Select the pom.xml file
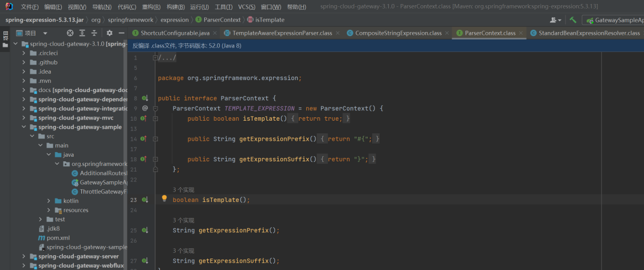The width and height of the screenshot is (644, 270). point(58,237)
